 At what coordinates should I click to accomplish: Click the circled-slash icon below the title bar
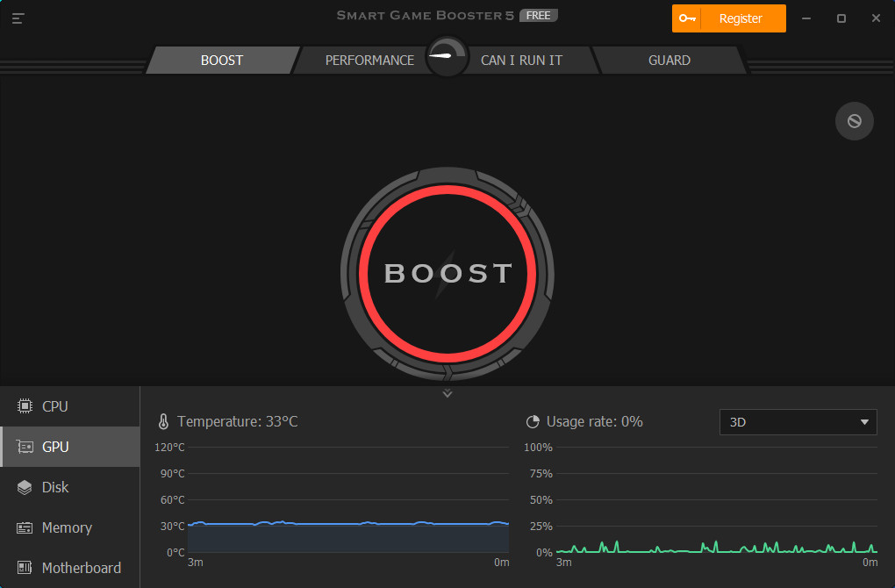854,121
